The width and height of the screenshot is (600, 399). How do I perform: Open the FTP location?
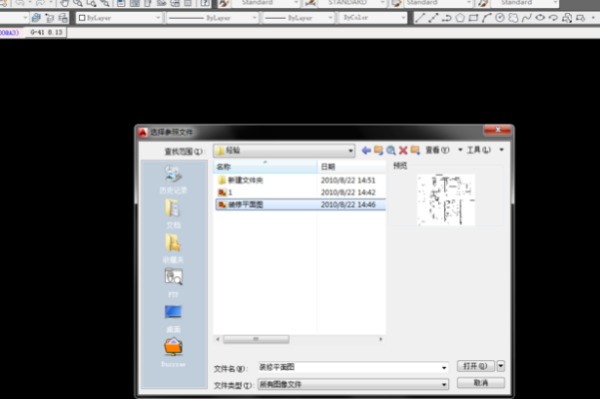tap(173, 283)
